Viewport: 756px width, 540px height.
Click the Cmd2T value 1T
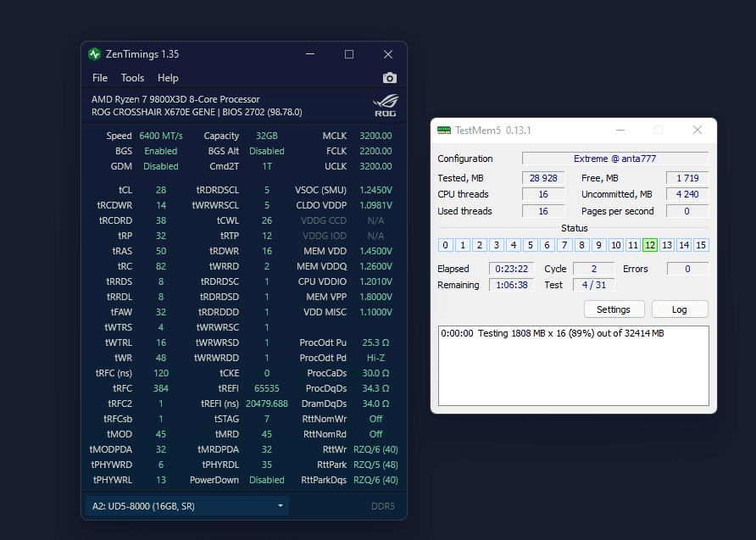point(267,166)
